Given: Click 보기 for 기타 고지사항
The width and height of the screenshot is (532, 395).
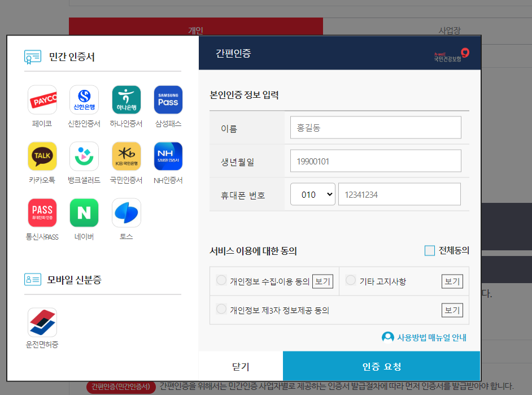Looking at the screenshot, I should 452,281.
